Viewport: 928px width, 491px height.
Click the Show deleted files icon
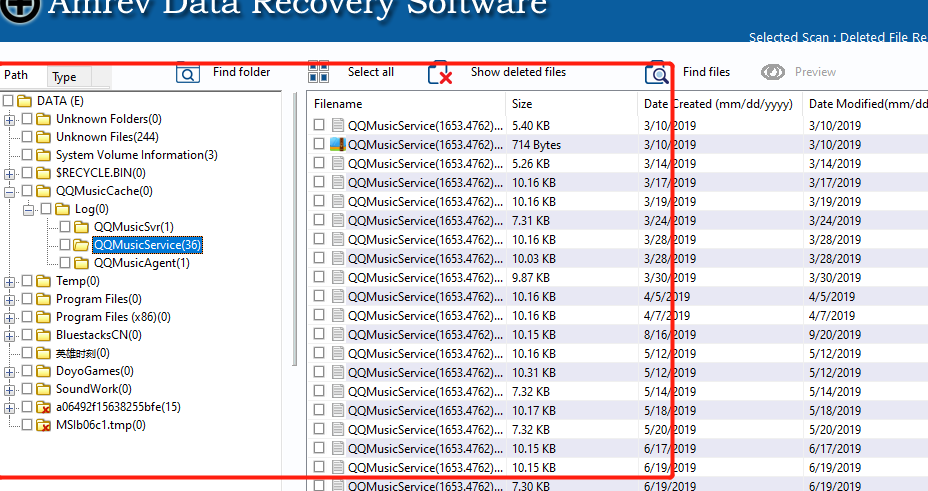(x=440, y=73)
